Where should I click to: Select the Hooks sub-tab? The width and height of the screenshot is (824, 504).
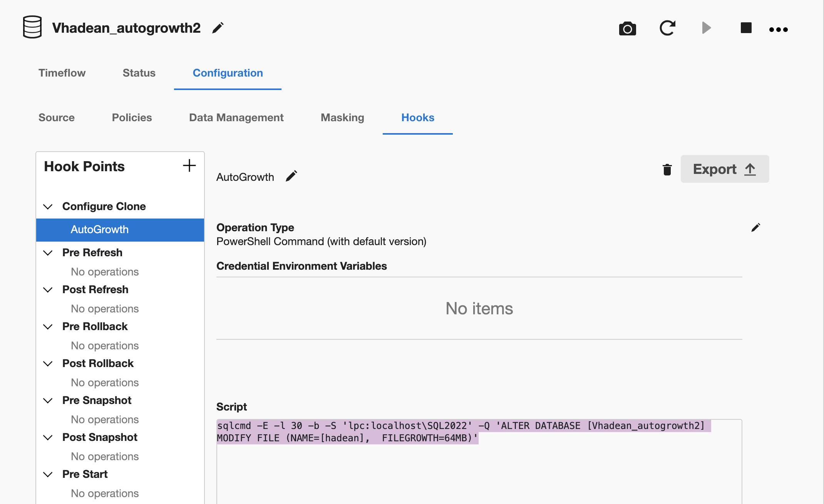pyautogui.click(x=418, y=117)
